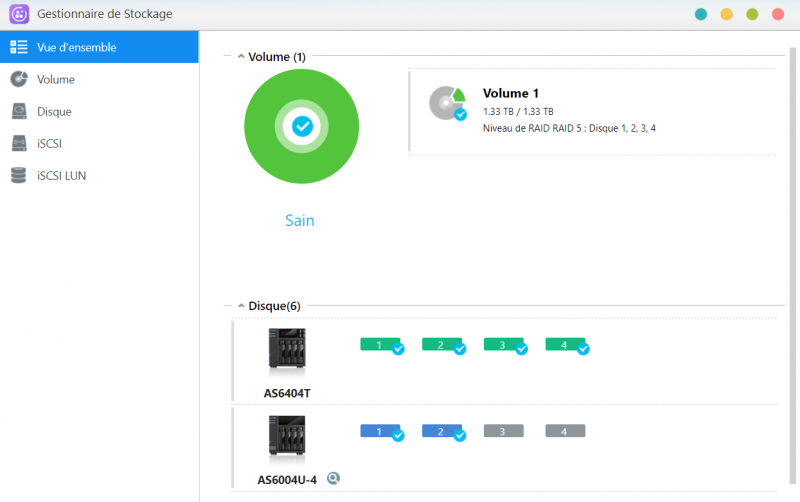Click the iSCSI LUN stacked disks icon
This screenshot has height=502, width=800.
pyautogui.click(x=18, y=175)
